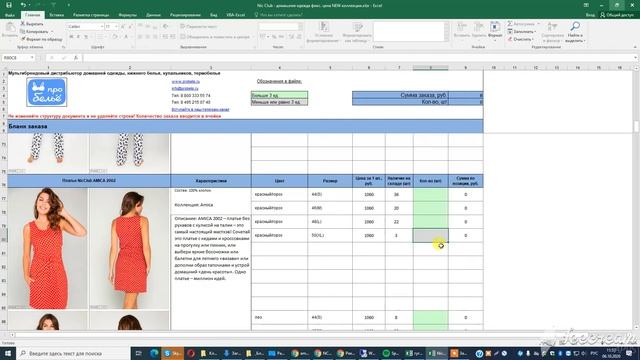Click the Undo arrow icon
The width and height of the screenshot is (640, 360).
23,5
